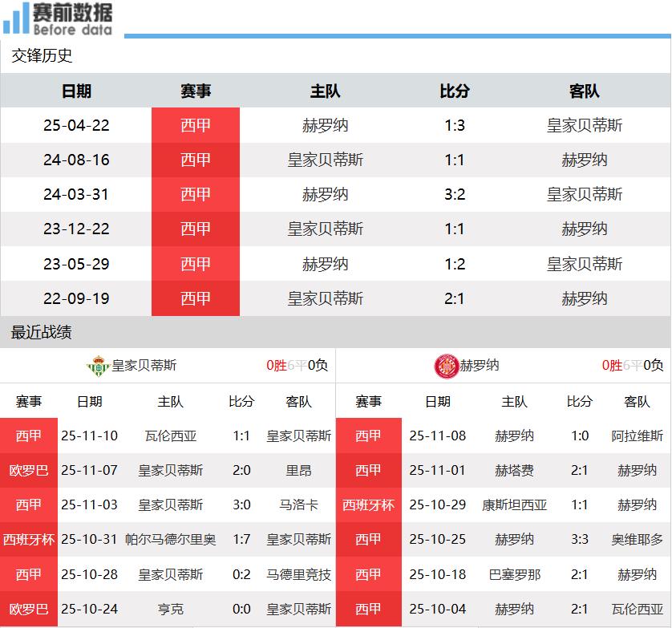Viewport: 672px width, 628px height.
Task: Click the 赫罗纳 team crest icon
Action: (447, 366)
